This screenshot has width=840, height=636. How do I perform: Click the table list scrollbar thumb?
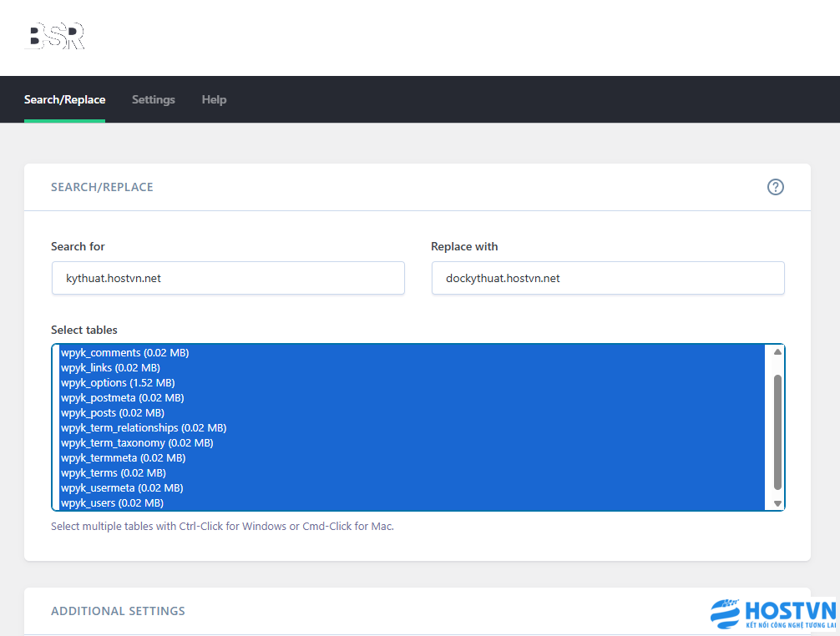777,431
